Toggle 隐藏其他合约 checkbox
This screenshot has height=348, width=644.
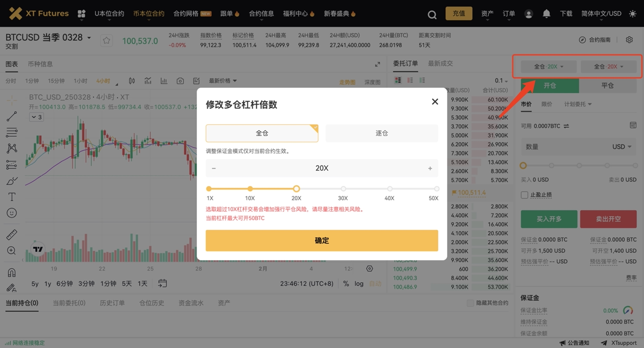coord(470,303)
